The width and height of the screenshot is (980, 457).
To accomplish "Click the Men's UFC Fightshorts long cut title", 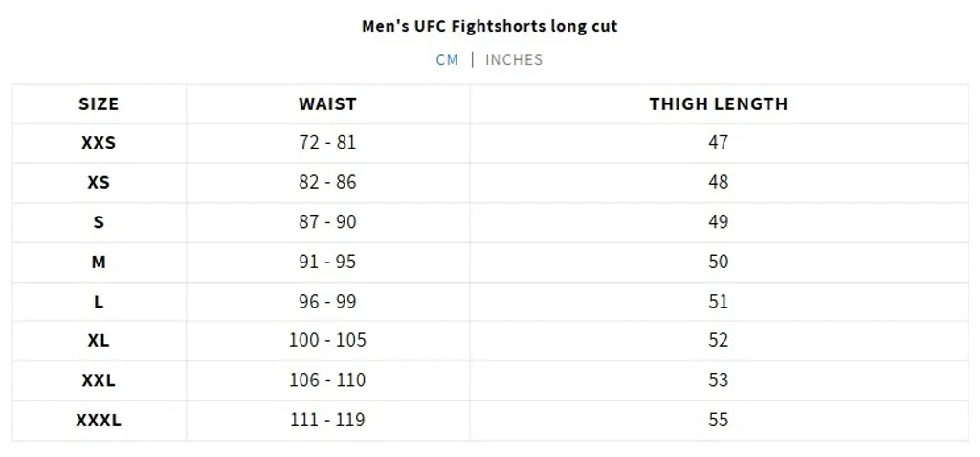I will [489, 26].
